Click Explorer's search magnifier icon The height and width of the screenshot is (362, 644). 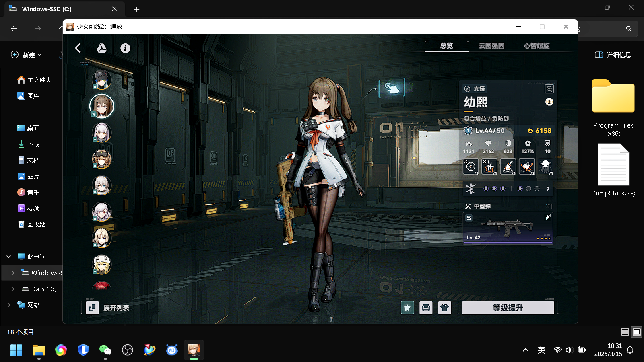click(x=629, y=29)
